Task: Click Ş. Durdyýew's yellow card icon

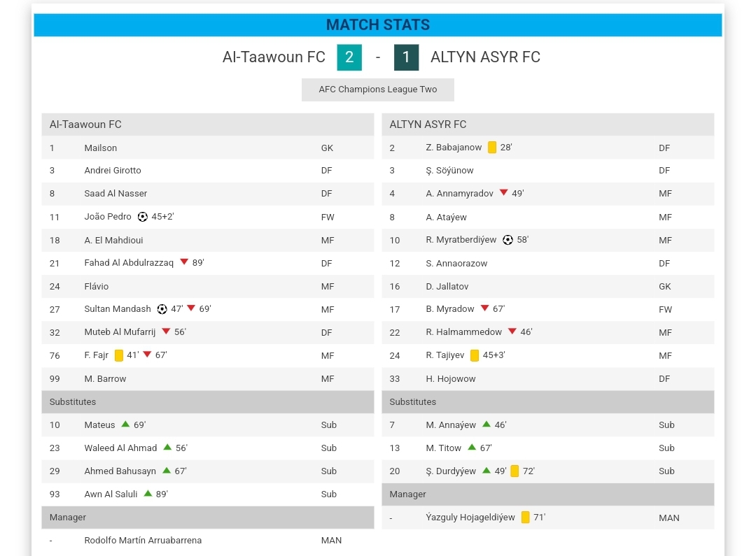Action: point(514,471)
